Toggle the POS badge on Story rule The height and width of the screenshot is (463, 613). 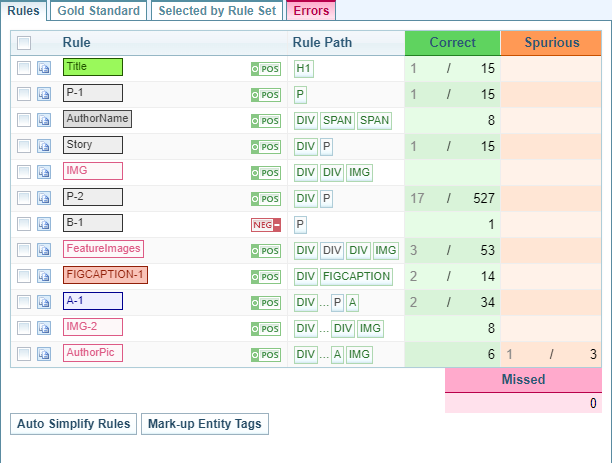tap(265, 147)
